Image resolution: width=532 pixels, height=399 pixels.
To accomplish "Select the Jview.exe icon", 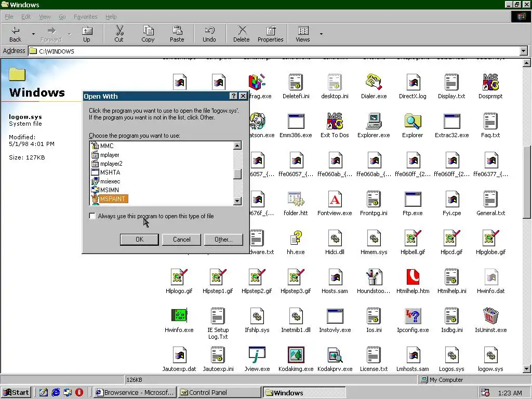I will [x=257, y=354].
